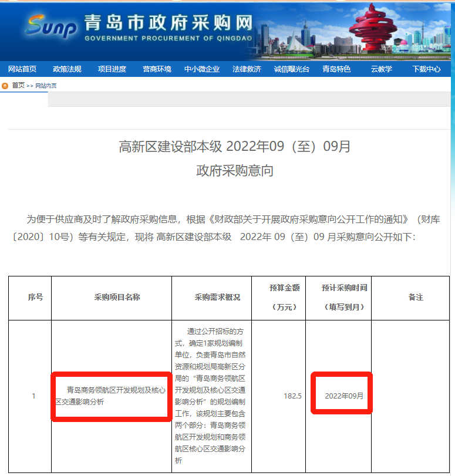The image size is (455, 476).
Task: Click the page title 高新区建设部本级 2022年09（至）09月
Action: 234,146
